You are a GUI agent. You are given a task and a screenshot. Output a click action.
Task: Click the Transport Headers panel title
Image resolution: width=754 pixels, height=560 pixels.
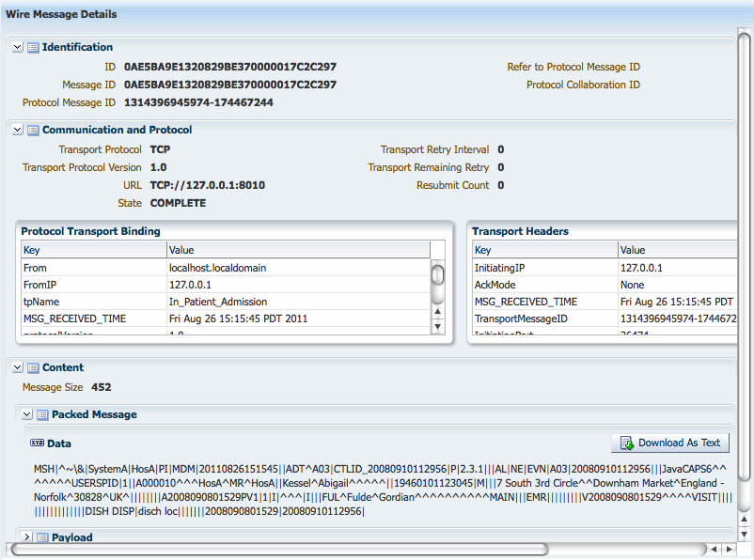coord(520,231)
